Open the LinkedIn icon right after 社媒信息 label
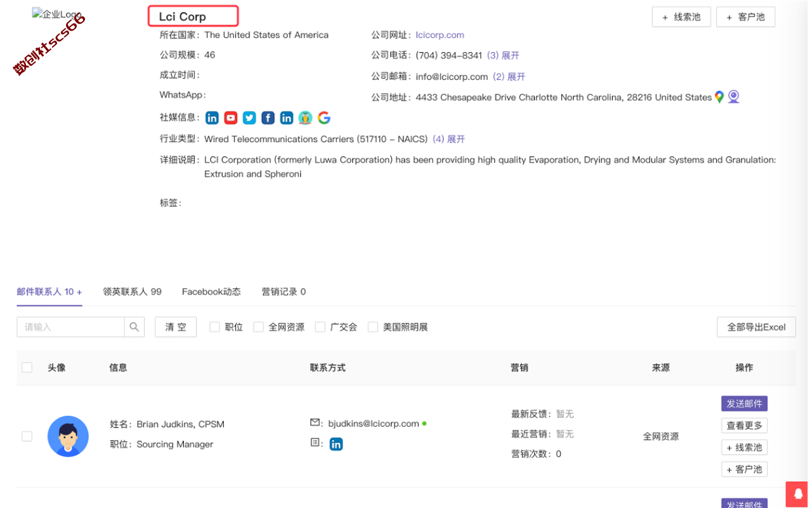This screenshot has width=812, height=508. coord(212,118)
